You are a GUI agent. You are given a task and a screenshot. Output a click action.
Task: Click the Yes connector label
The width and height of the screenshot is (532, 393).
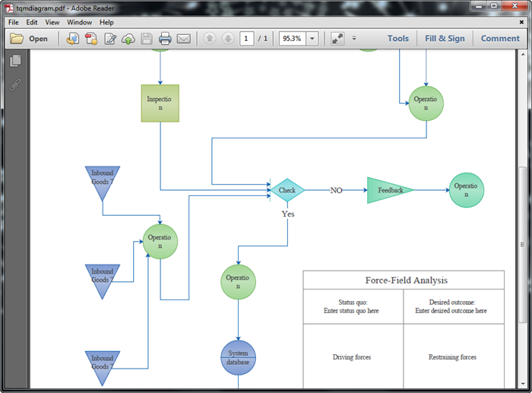(288, 214)
